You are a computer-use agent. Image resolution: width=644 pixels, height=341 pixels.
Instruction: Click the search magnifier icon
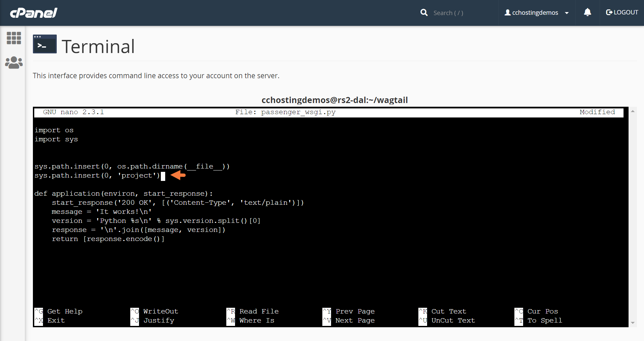424,13
